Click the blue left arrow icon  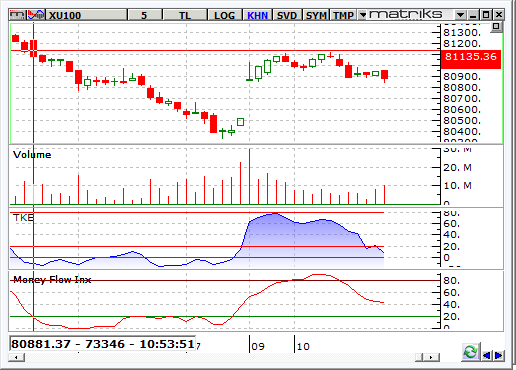(x=486, y=356)
